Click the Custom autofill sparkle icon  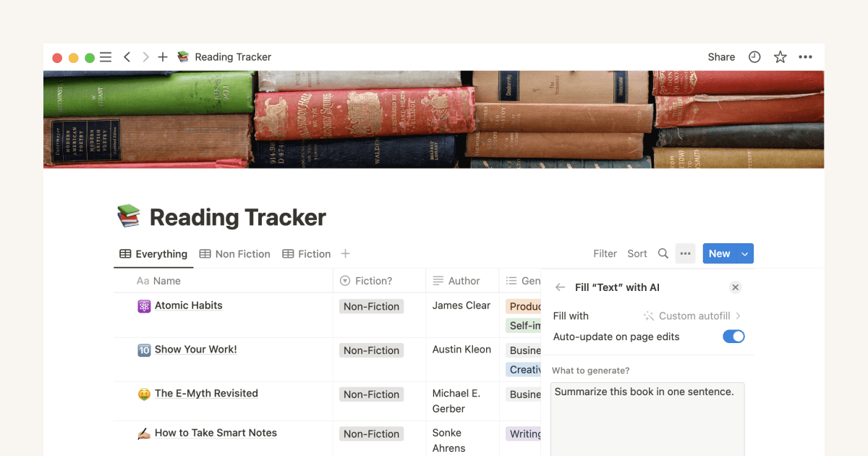click(x=650, y=316)
